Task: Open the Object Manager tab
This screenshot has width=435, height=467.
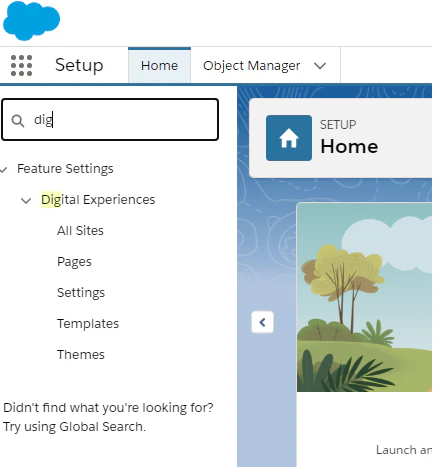Action: (x=252, y=66)
